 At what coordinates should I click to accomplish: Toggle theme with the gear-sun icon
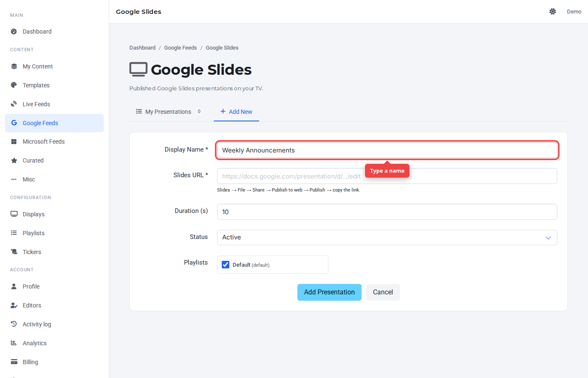pyautogui.click(x=553, y=11)
